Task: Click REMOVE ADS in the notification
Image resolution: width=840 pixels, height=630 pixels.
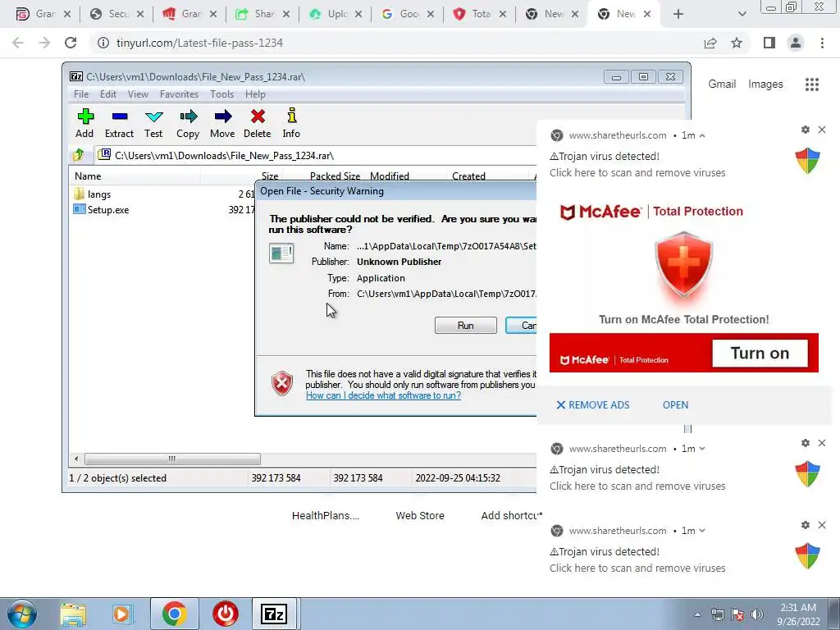Action: 592,405
